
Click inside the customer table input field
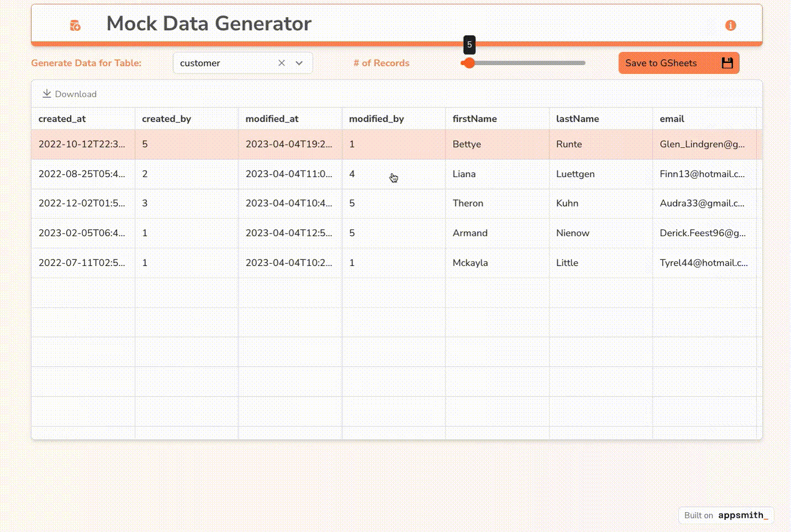click(x=226, y=63)
